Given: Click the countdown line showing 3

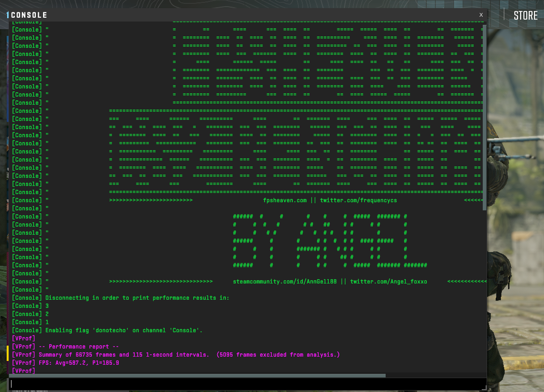Looking at the screenshot, I should (x=47, y=306).
